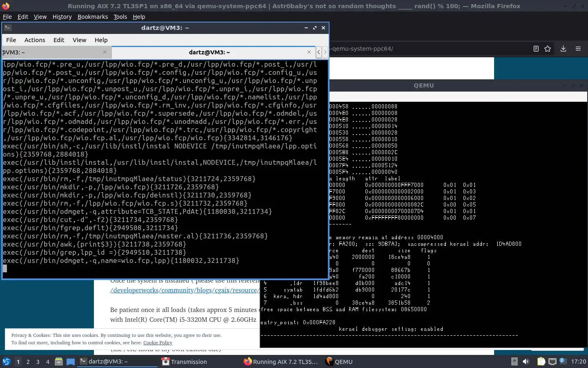Image resolution: width=588 pixels, height=368 pixels.
Task: Open the network connection tray icon
Action: pos(552,361)
